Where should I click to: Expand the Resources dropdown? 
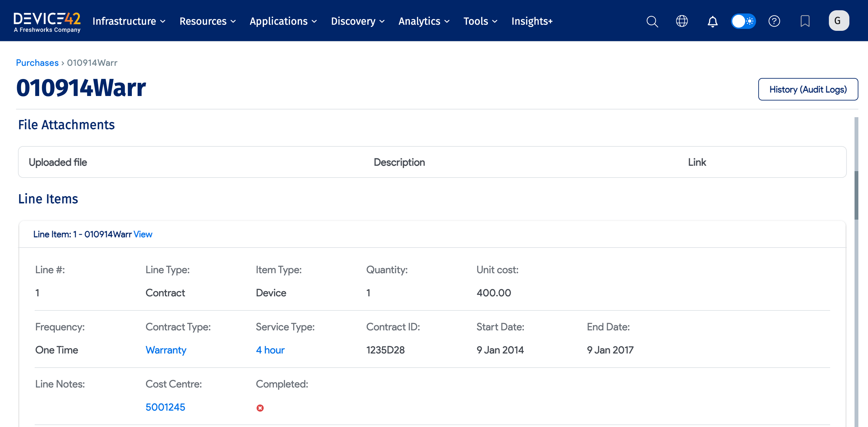[x=207, y=21]
